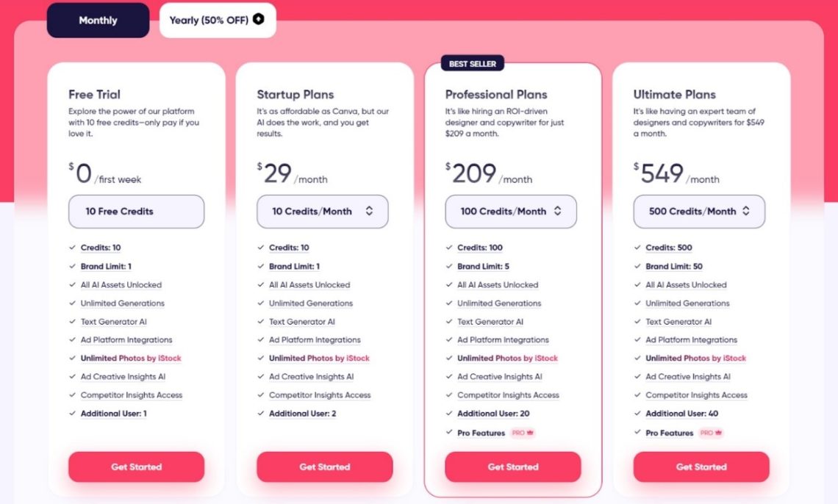Click the checkmark icon beside Credits: 500

pyautogui.click(x=637, y=248)
